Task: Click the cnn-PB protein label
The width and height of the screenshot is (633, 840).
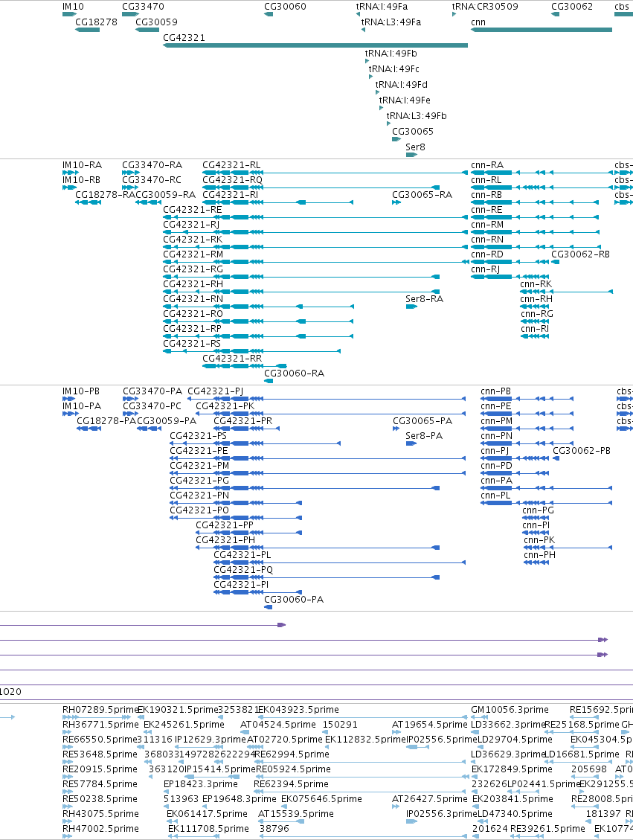Action: pos(496,391)
